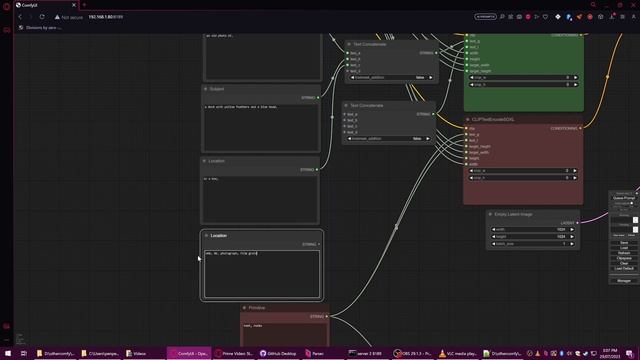Reload the page

point(42,17)
